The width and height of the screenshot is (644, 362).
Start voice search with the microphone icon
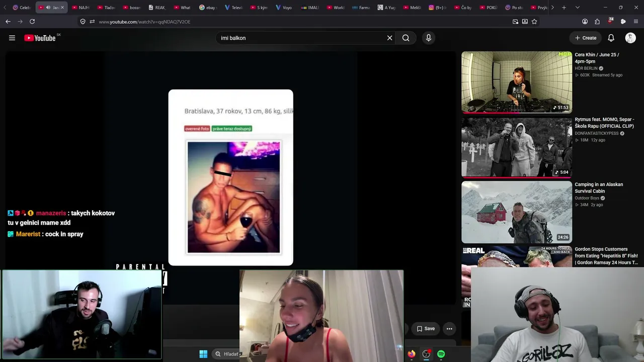point(429,38)
